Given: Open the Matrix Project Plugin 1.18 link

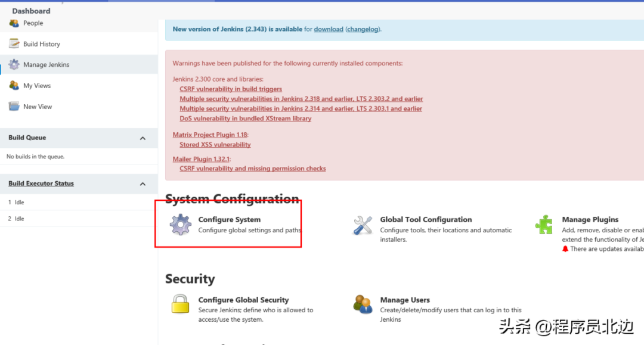Looking at the screenshot, I should (x=210, y=135).
